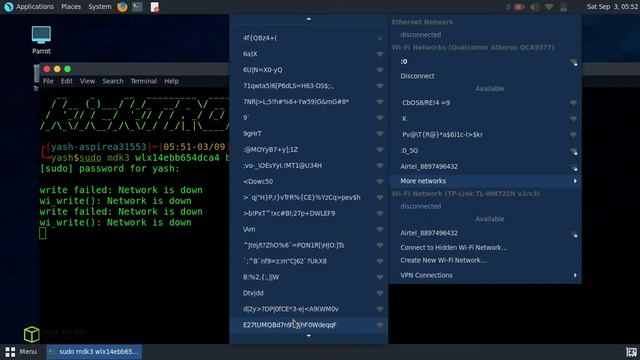Click the up arrow atop network list
The width and height of the screenshot is (640, 360).
[309, 19]
